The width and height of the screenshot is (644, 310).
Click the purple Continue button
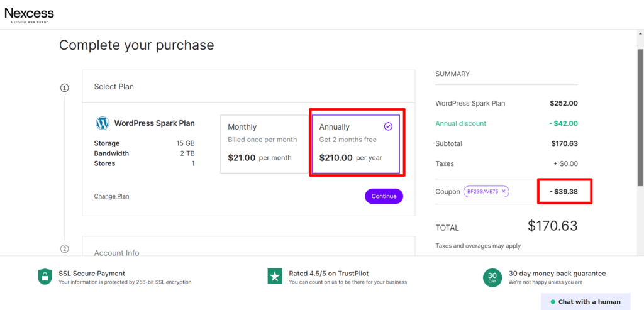click(384, 196)
